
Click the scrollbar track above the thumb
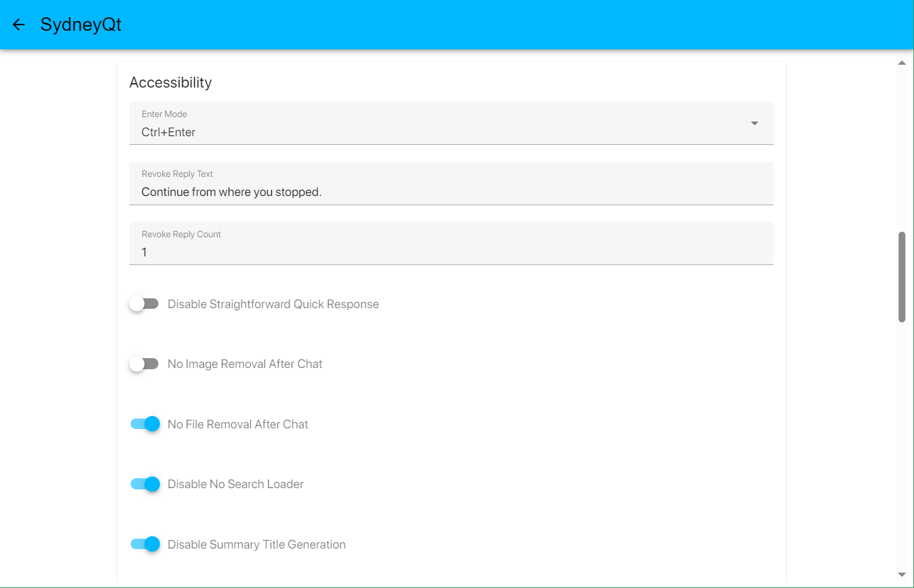pos(902,148)
